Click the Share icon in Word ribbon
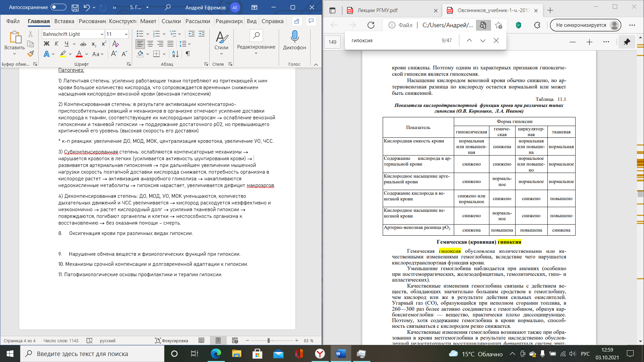The height and width of the screenshot is (362, 644). (297, 21)
